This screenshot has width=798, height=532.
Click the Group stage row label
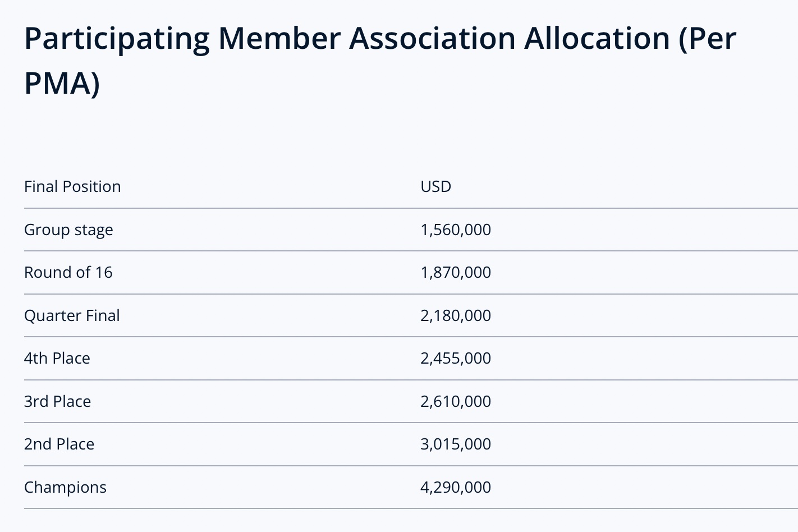(x=68, y=230)
